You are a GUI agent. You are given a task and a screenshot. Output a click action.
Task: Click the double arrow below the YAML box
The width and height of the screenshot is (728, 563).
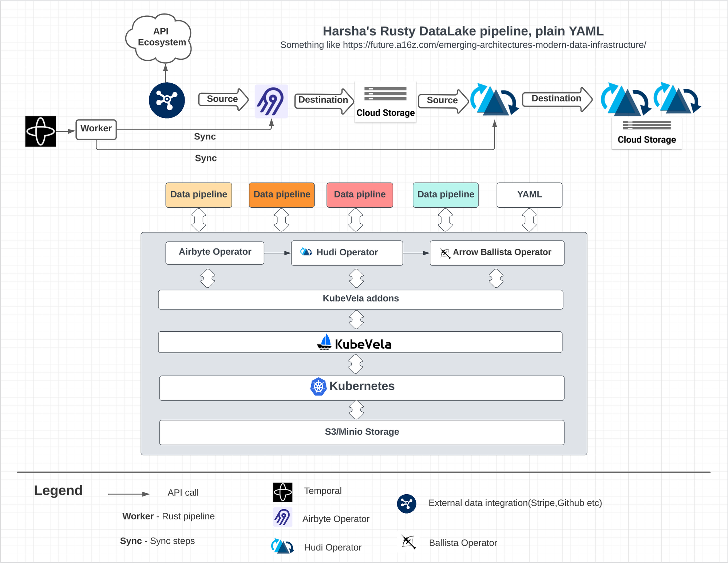[x=529, y=220]
